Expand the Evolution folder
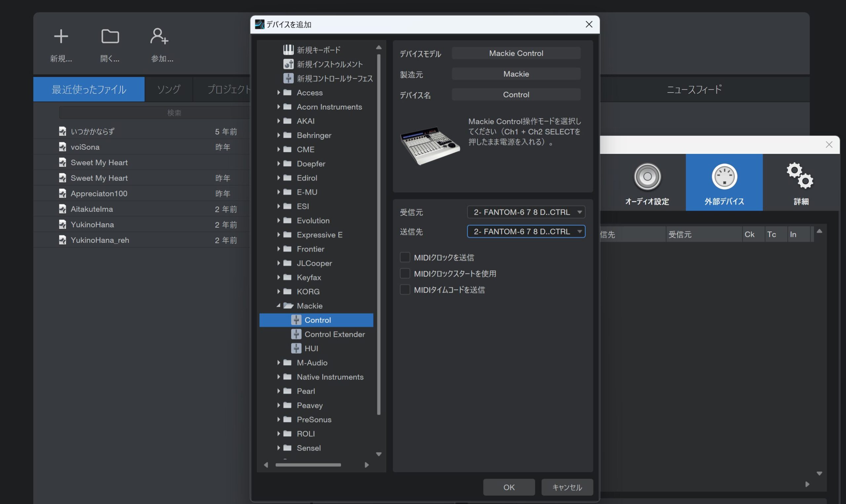The image size is (846, 504). (279, 220)
